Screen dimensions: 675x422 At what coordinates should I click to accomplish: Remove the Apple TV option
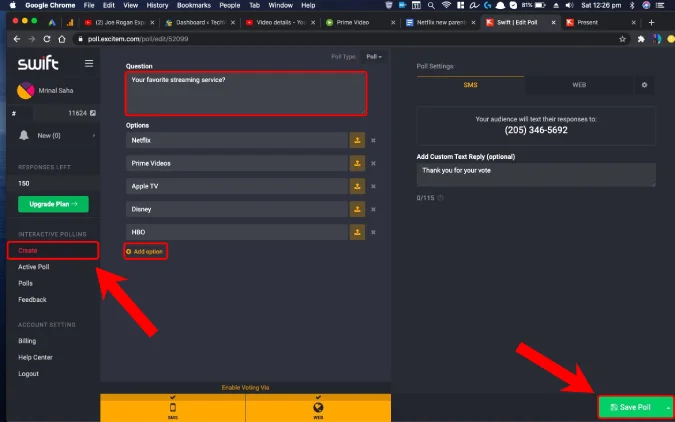point(373,186)
